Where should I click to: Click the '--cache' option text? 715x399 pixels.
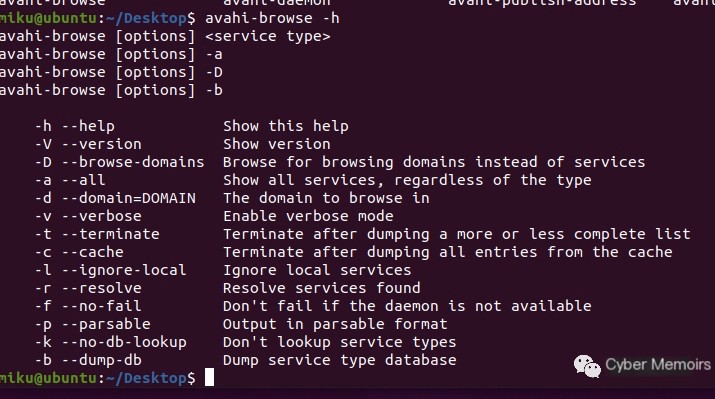(x=93, y=252)
